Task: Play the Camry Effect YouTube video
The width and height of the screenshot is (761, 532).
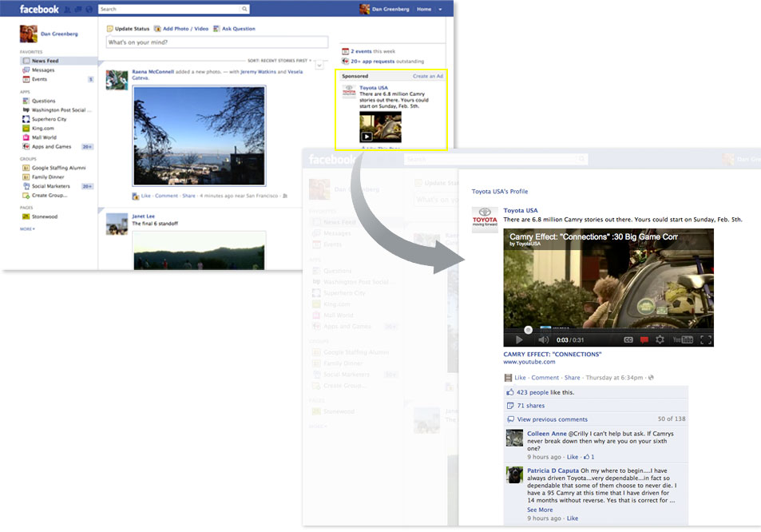Action: [519, 339]
